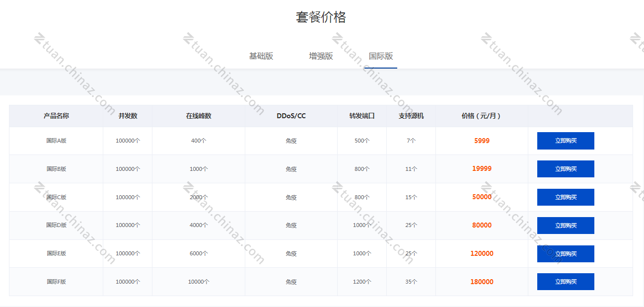The width and height of the screenshot is (644, 307).
Task: Click the 15个 supported source value
Action: pos(411,197)
